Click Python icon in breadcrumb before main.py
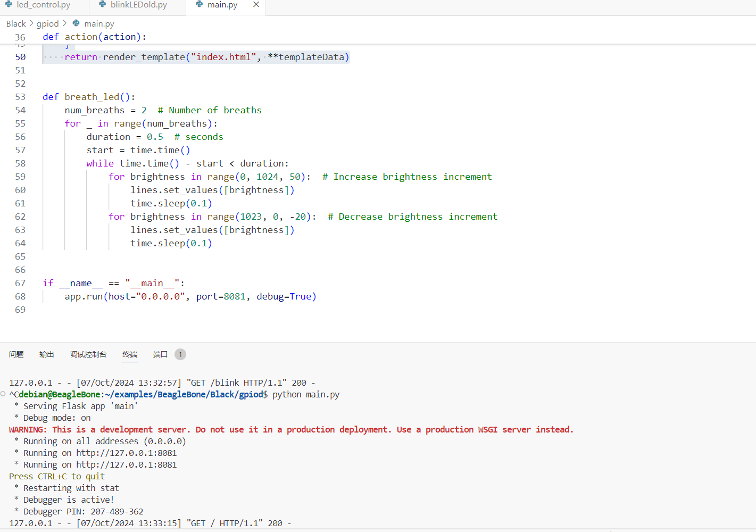 pos(76,23)
